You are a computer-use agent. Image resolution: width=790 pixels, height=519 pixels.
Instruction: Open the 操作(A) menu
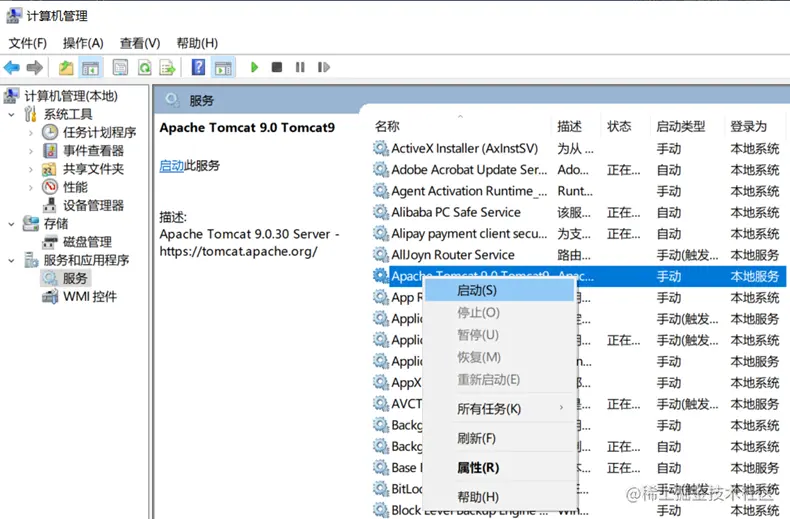click(x=83, y=43)
